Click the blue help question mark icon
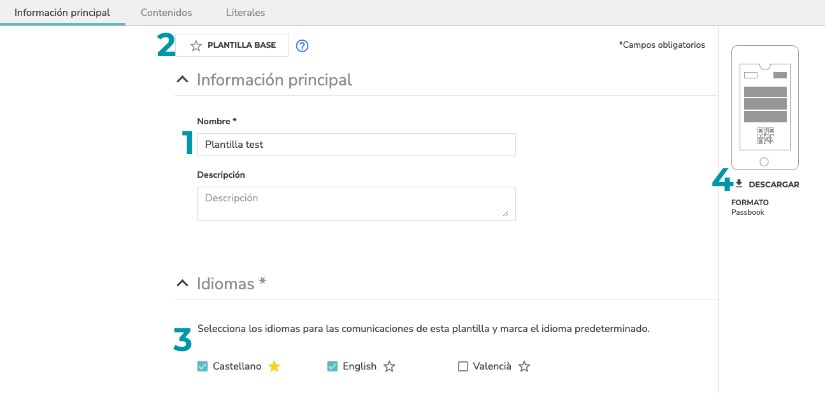This screenshot has height=401, width=825. (302, 46)
